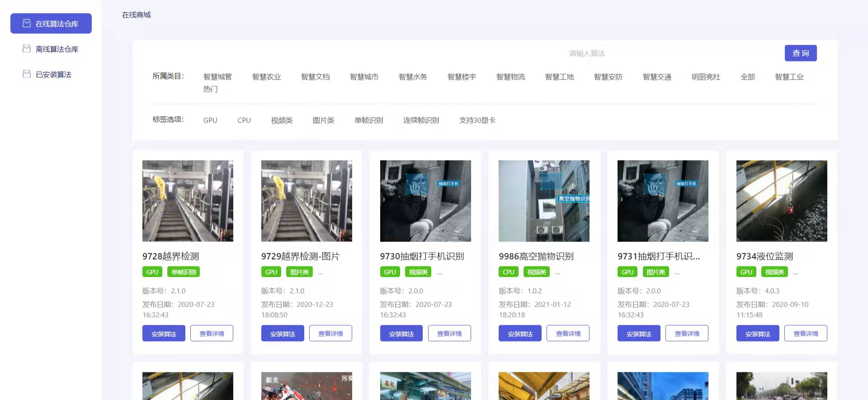Click the 在线算法仓库 sidebar icon
The height and width of the screenshot is (400, 868).
click(x=27, y=23)
